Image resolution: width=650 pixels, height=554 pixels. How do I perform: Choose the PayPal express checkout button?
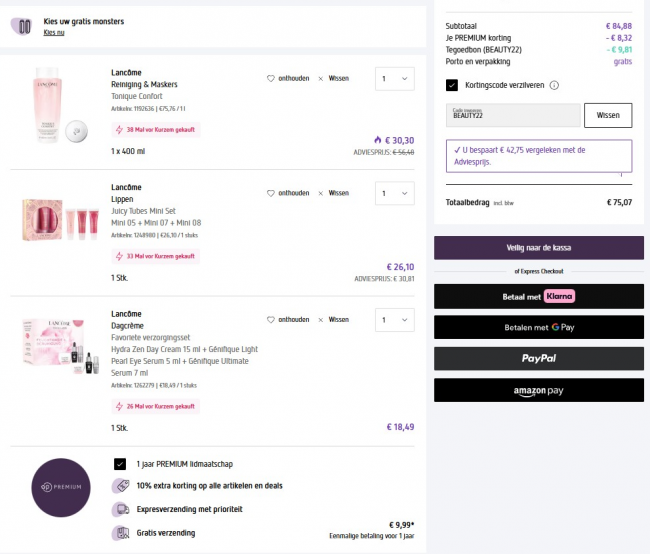coord(538,358)
